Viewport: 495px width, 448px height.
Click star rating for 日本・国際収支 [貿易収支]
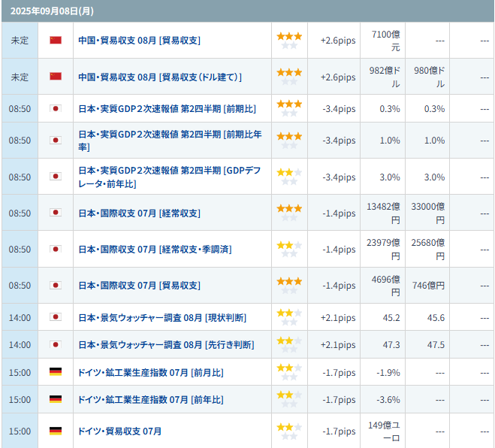coord(289,286)
